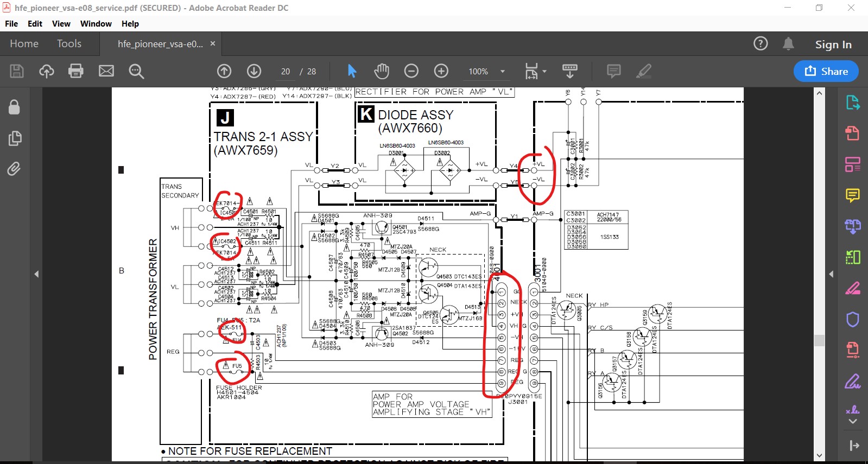Open the notifications bell
Viewport: 868px width, 464px height.
point(788,43)
